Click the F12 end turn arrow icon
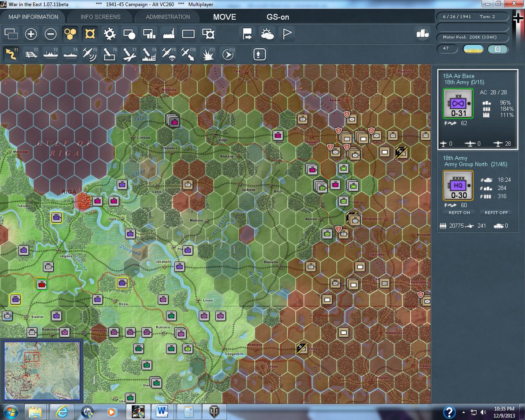 click(x=228, y=54)
